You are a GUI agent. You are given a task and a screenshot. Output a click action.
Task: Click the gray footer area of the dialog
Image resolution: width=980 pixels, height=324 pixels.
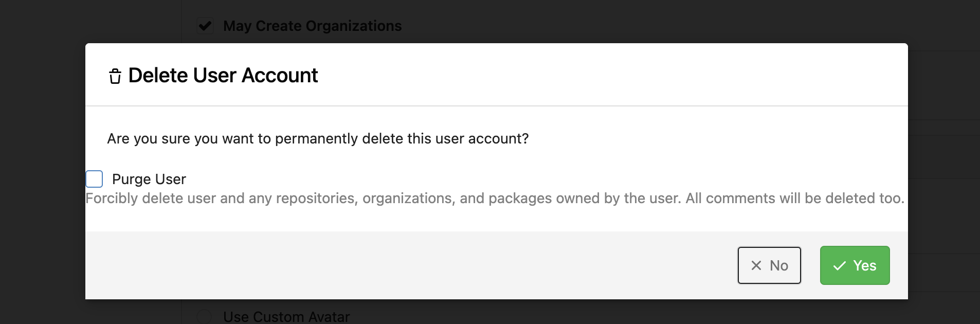411,265
